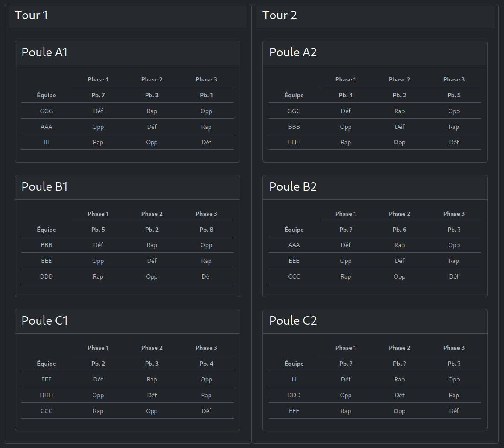Click the Pb. 7 label in Poule A1
Viewport: 504px width, 448px height.
coord(98,95)
